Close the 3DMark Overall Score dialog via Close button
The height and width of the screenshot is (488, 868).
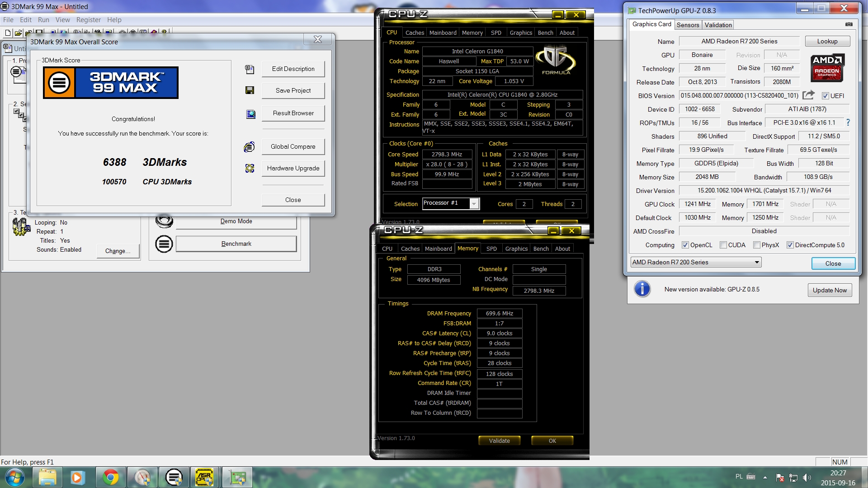click(293, 200)
